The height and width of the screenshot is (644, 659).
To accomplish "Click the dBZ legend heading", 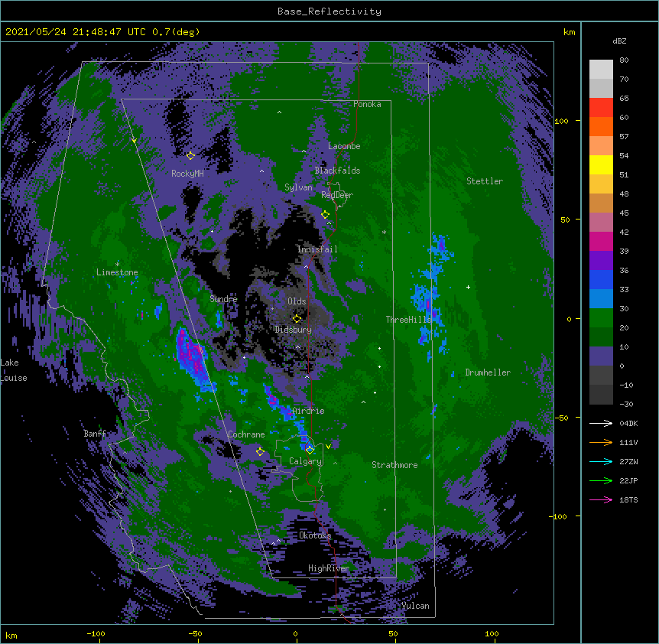I will coord(619,41).
